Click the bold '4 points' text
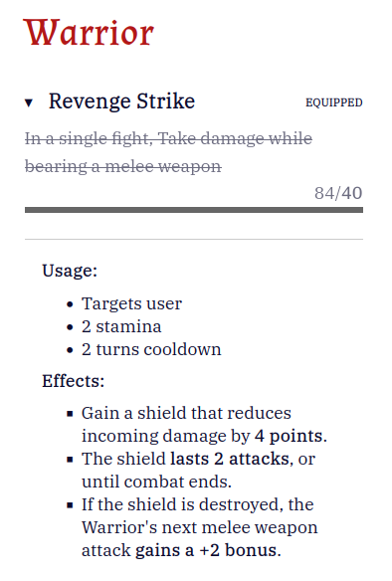This screenshot has width=392, height=581. coord(289,436)
